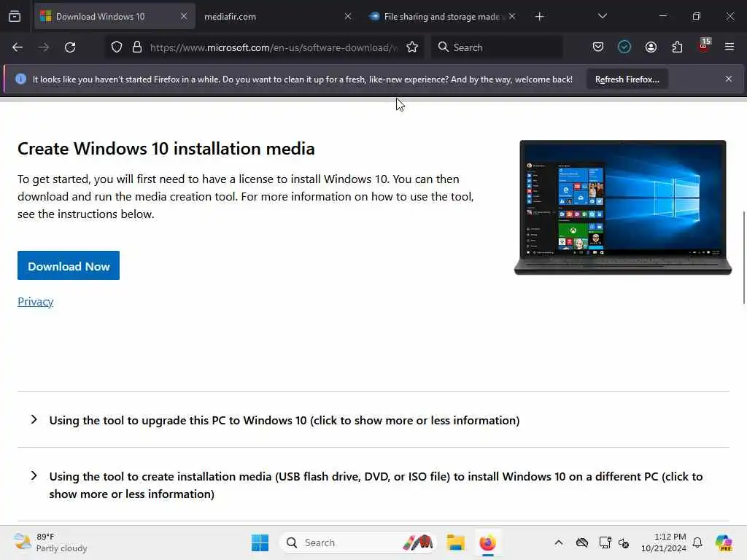Click the Windows 10 laptop image
747x560 pixels.
623,208
